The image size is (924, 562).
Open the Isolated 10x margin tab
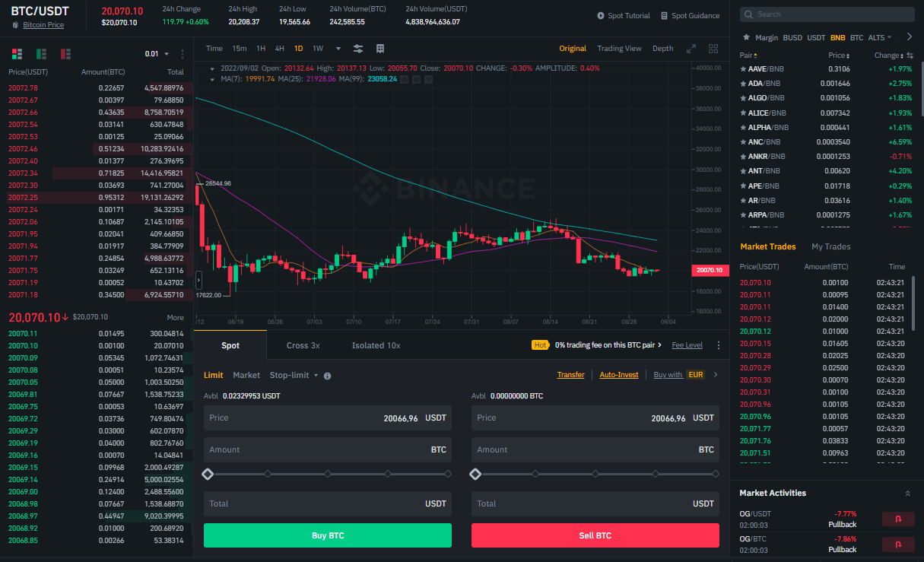click(376, 345)
